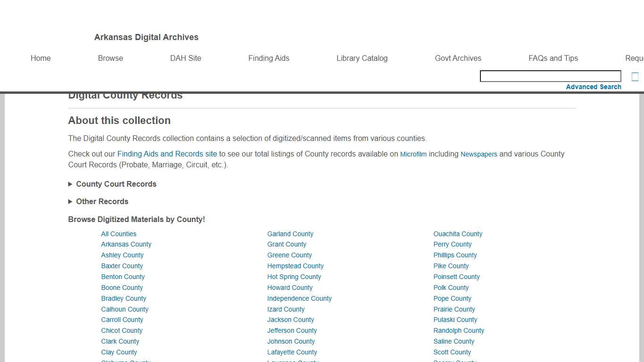Visit the DAH Site
The height and width of the screenshot is (362, 644).
[185, 58]
